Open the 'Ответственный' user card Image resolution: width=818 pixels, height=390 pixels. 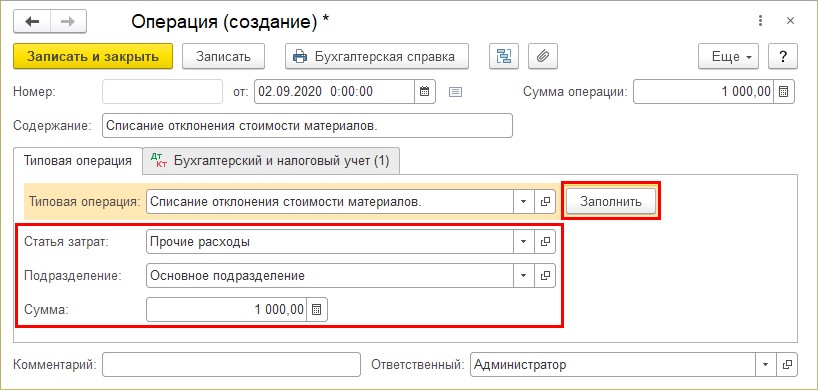click(787, 364)
